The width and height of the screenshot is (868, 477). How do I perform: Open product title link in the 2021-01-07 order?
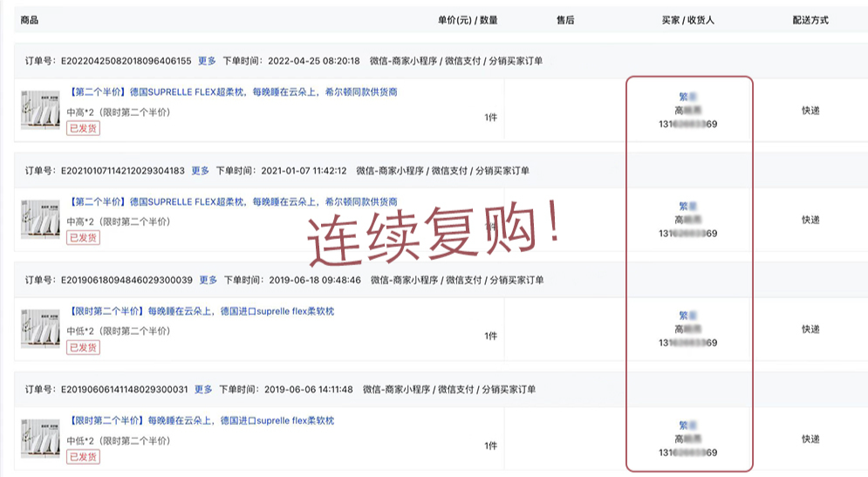pyautogui.click(x=233, y=202)
